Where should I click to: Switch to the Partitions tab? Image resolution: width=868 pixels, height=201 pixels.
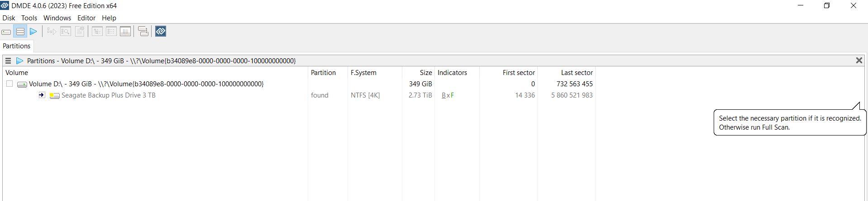(17, 46)
